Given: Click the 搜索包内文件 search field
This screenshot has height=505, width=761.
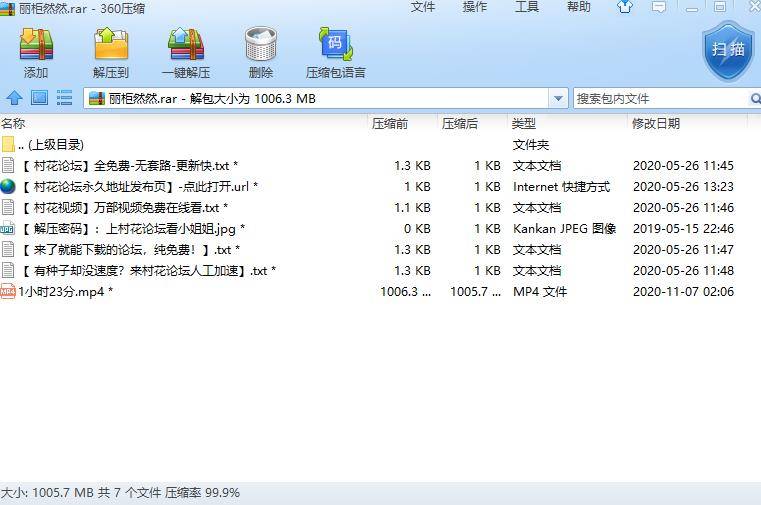Looking at the screenshot, I should 660,98.
